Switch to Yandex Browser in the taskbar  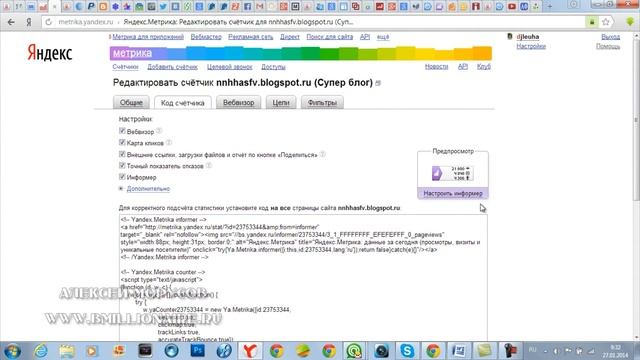tap(250, 351)
